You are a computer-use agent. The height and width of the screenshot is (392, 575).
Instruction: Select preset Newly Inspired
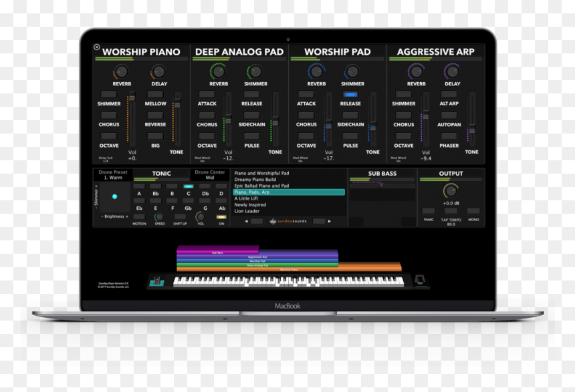pyautogui.click(x=289, y=205)
